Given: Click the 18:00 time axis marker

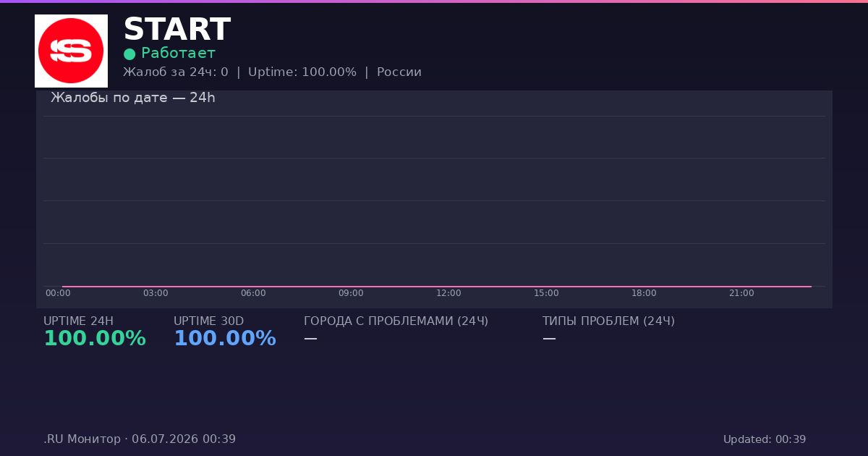Looking at the screenshot, I should (644, 293).
